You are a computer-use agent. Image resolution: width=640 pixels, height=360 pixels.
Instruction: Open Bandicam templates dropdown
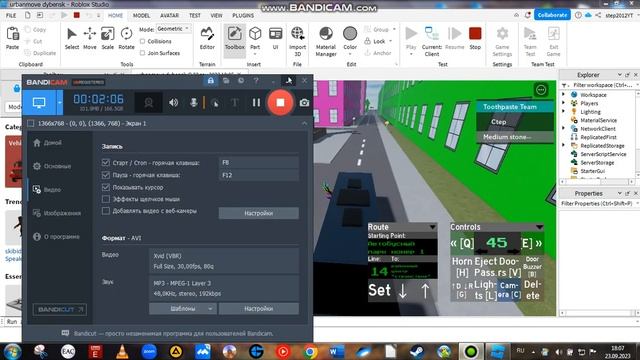(x=182, y=309)
